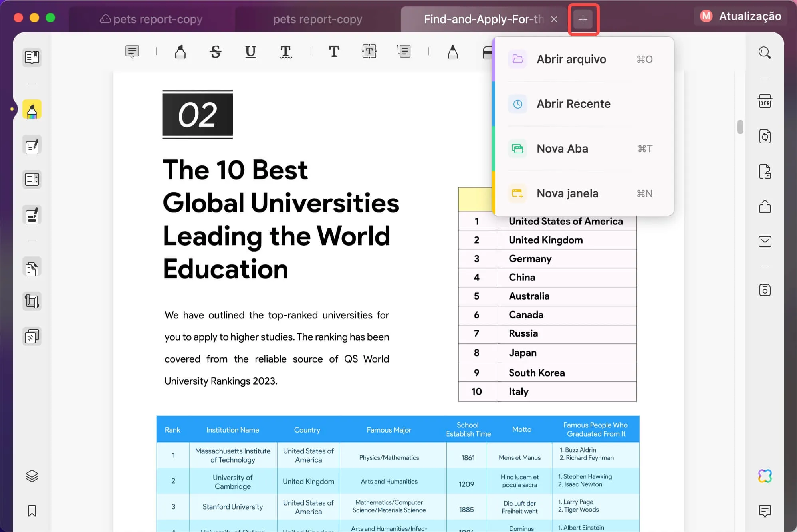Click the Germany row in ranking list

[547, 259]
